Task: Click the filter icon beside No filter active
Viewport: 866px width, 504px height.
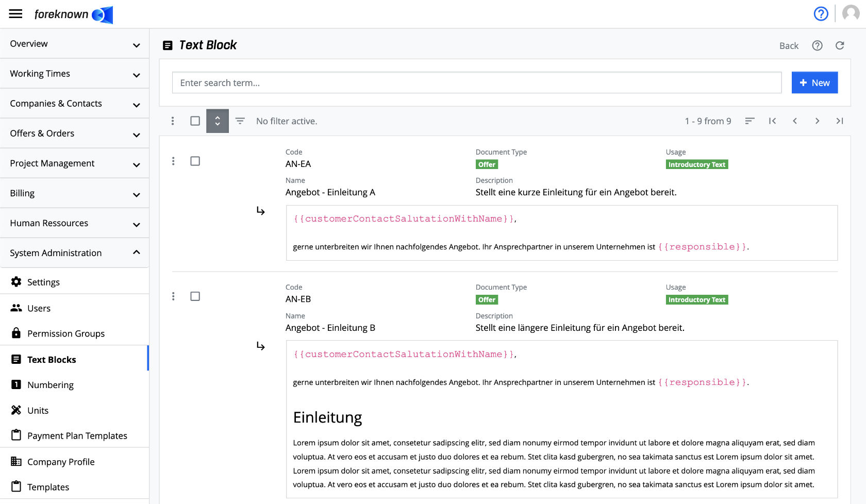Action: (240, 121)
